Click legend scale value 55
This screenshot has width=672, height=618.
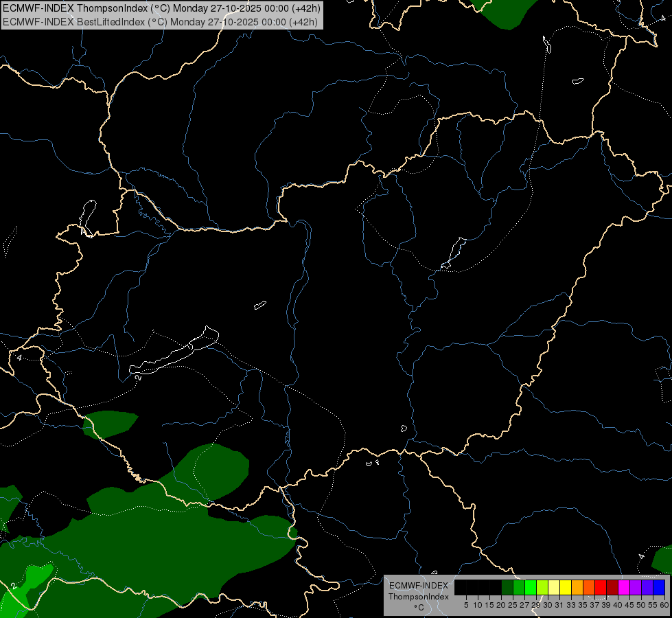[653, 605]
